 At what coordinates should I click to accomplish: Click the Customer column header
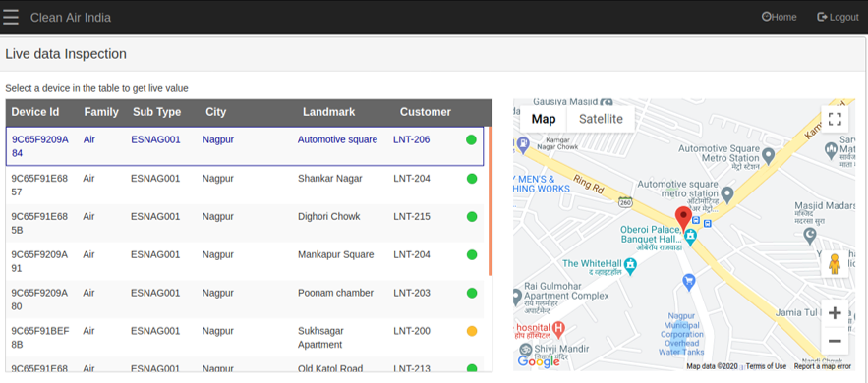(x=425, y=112)
